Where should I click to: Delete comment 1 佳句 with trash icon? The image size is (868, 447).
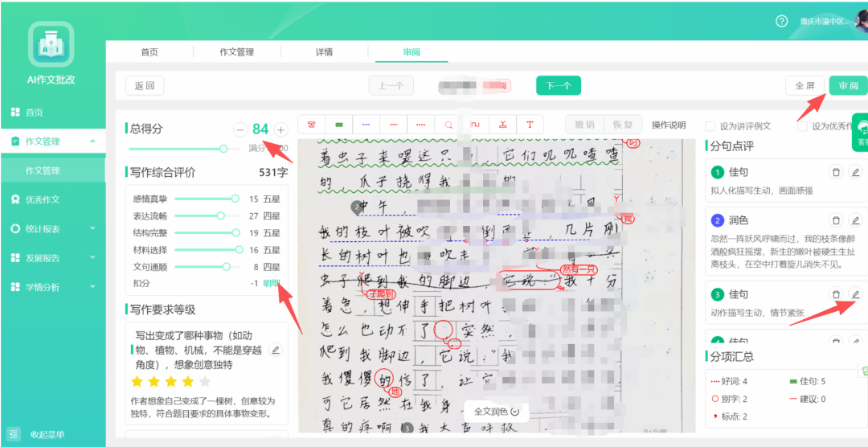(x=837, y=172)
